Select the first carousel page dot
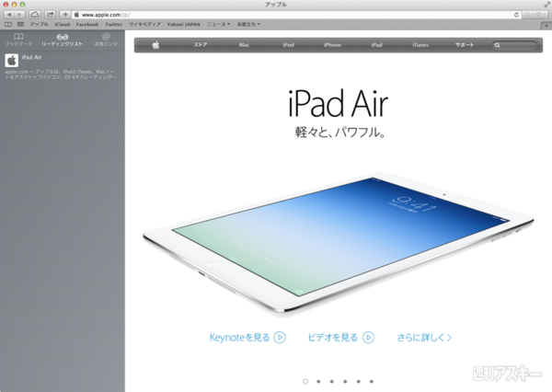 pos(305,382)
